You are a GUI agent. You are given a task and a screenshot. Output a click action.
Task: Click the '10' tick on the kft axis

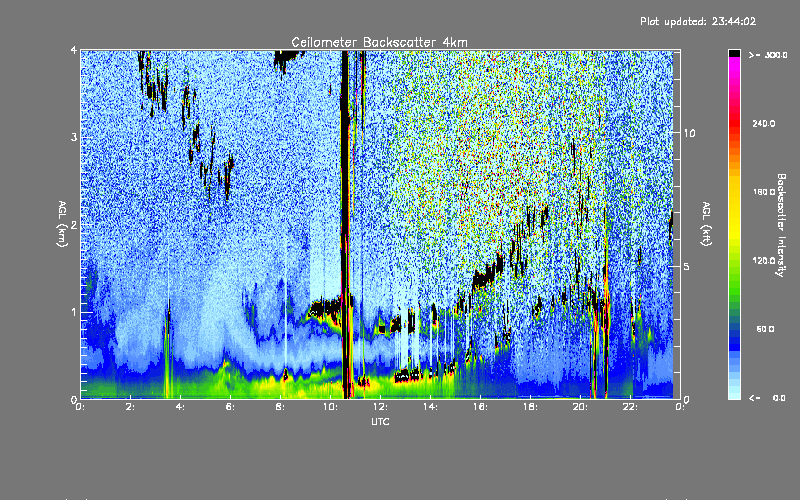[689, 133]
